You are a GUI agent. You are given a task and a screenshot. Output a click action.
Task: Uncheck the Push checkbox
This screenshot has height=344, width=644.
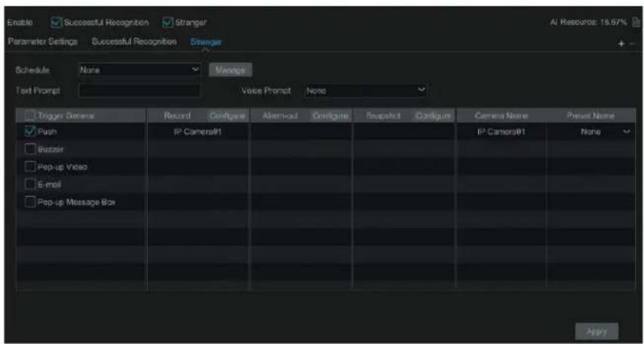[30, 132]
